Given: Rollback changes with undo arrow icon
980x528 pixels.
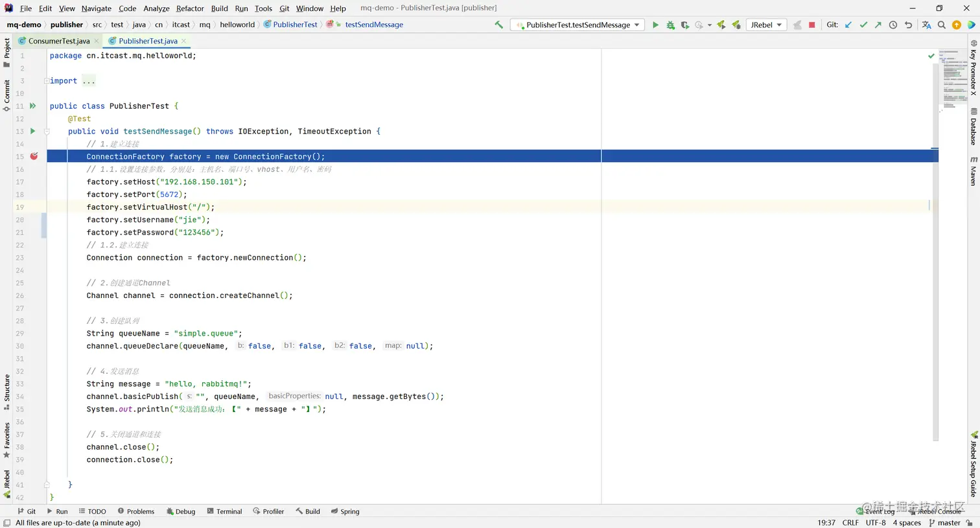Looking at the screenshot, I should (x=908, y=25).
